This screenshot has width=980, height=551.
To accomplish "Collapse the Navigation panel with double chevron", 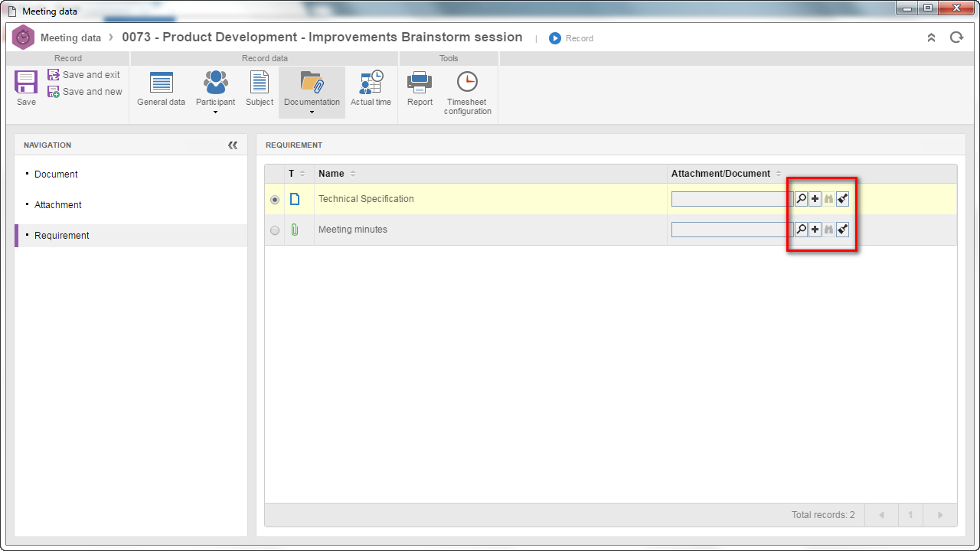I will click(x=233, y=145).
